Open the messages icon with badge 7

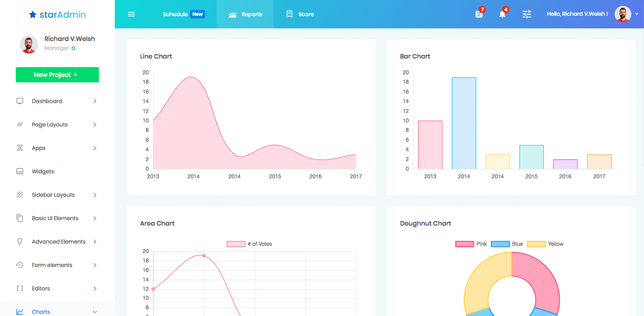click(479, 14)
